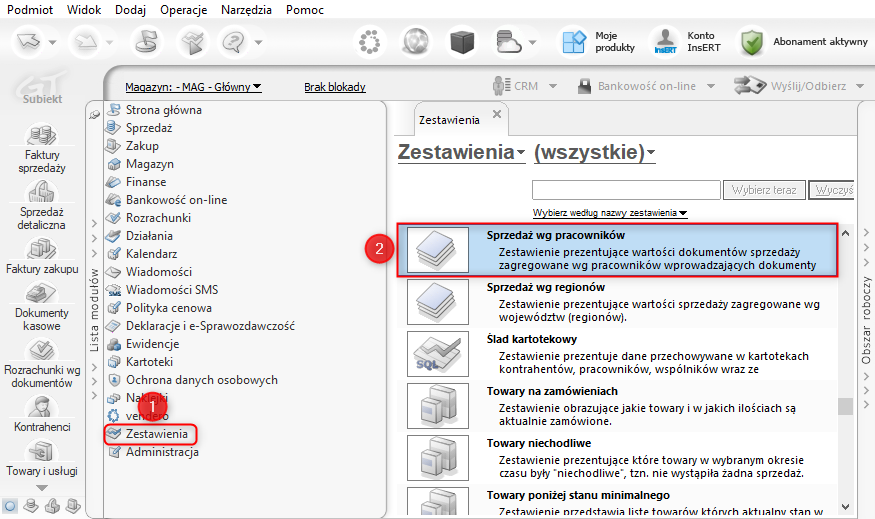Open the Magazyn MAG Główny dropdown
Viewport: 875px width, 519px height.
pos(193,87)
